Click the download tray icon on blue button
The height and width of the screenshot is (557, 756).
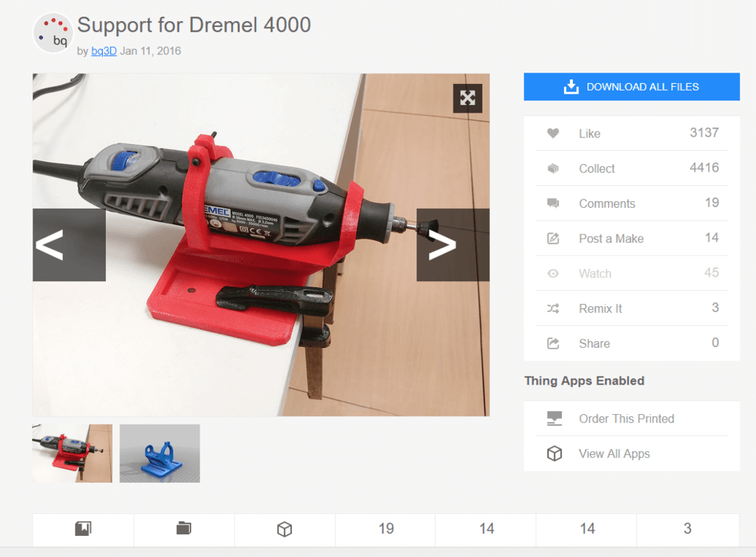[x=572, y=87]
